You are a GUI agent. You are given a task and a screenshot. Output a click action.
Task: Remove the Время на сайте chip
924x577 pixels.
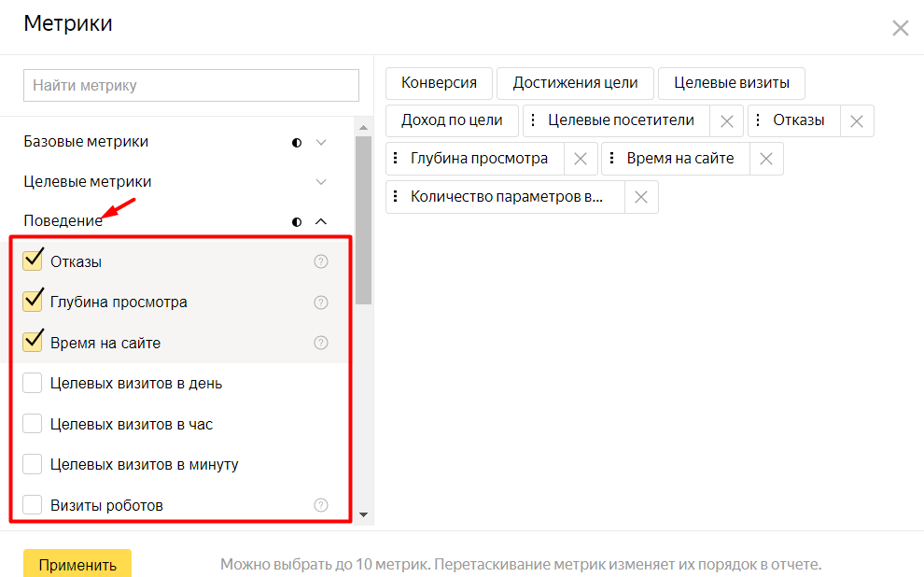766,159
